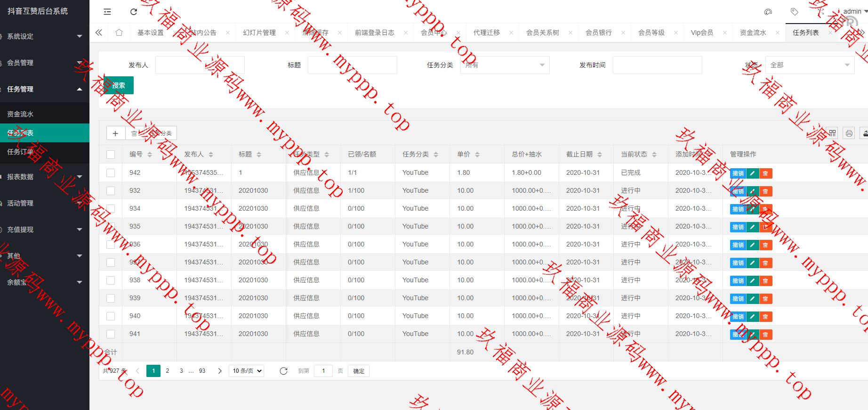Image resolution: width=868 pixels, height=410 pixels.
Task: Tick the checkbox for row 939
Action: click(x=111, y=298)
